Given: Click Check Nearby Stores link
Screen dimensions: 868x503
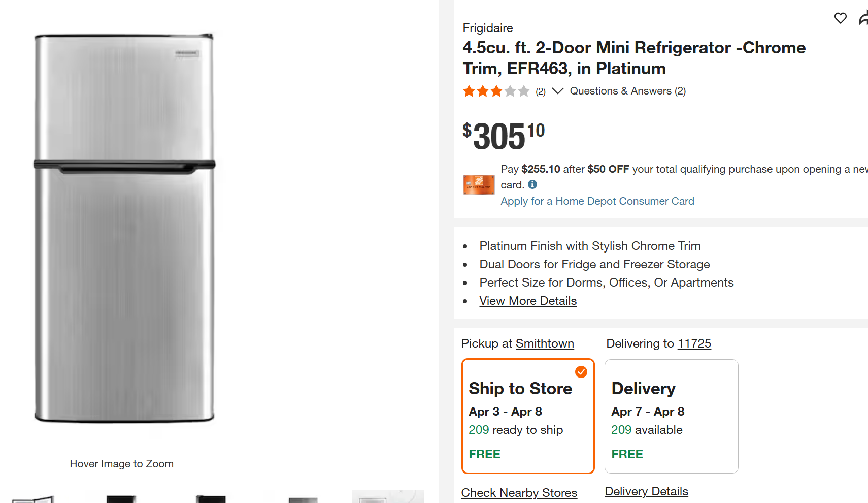Looking at the screenshot, I should [x=519, y=493].
